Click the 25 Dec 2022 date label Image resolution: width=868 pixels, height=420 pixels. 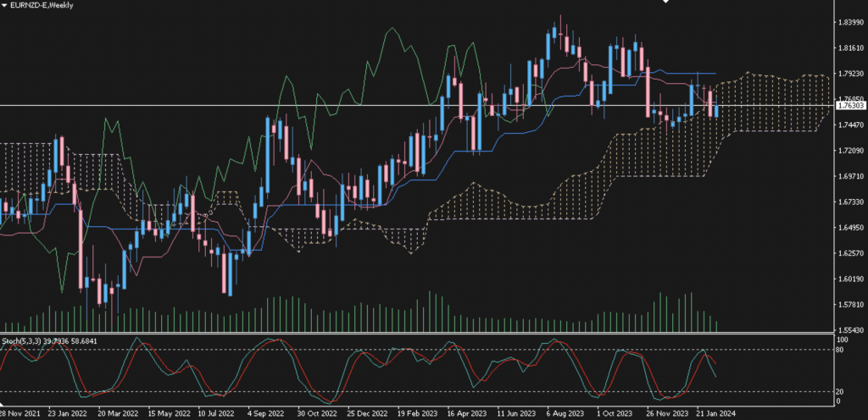pyautogui.click(x=366, y=413)
